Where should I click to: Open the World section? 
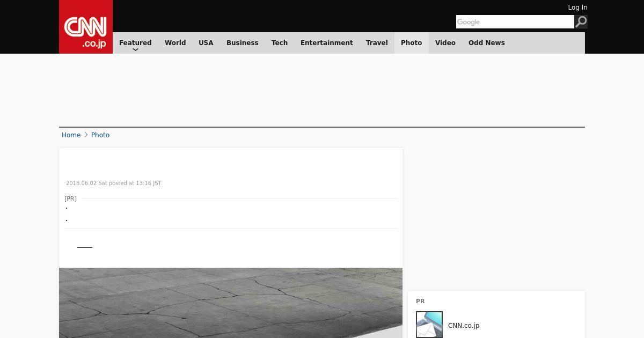(175, 43)
